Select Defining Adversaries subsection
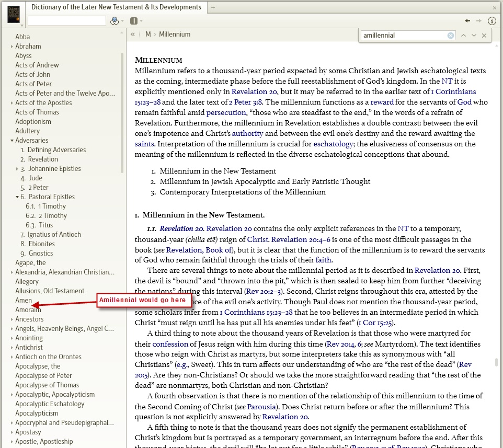This screenshot has height=448, width=503. pyautogui.click(x=53, y=150)
